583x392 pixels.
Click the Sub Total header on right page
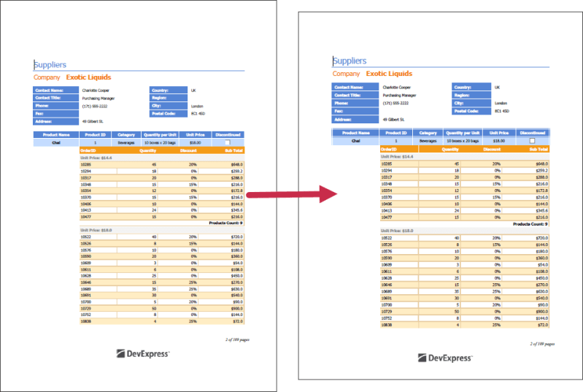tap(538, 149)
